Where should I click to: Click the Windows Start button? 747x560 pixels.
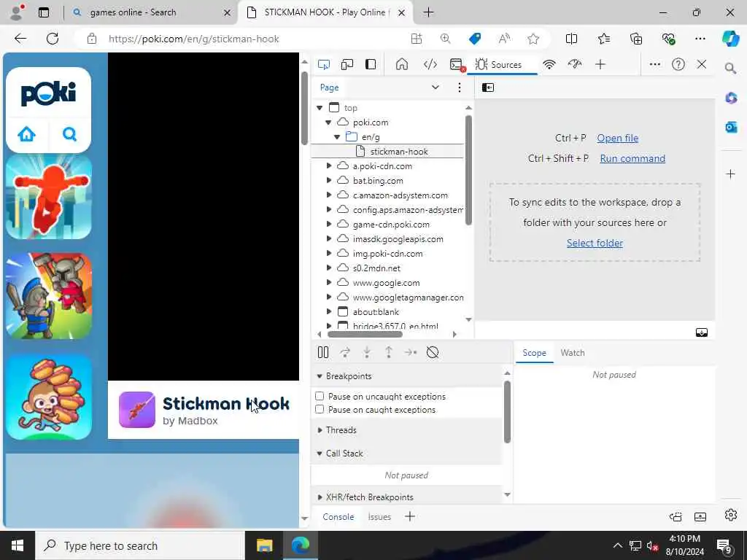[18, 545]
